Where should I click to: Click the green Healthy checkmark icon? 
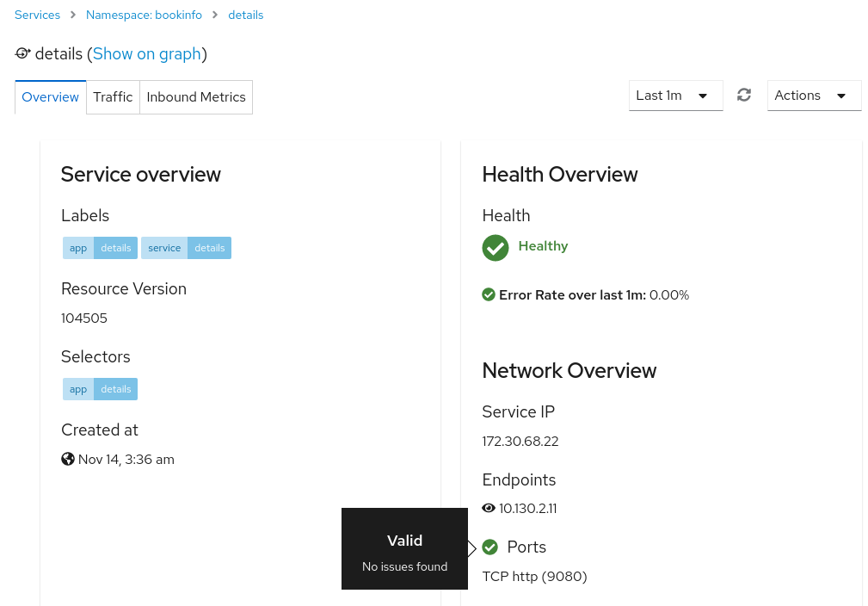[496, 248]
